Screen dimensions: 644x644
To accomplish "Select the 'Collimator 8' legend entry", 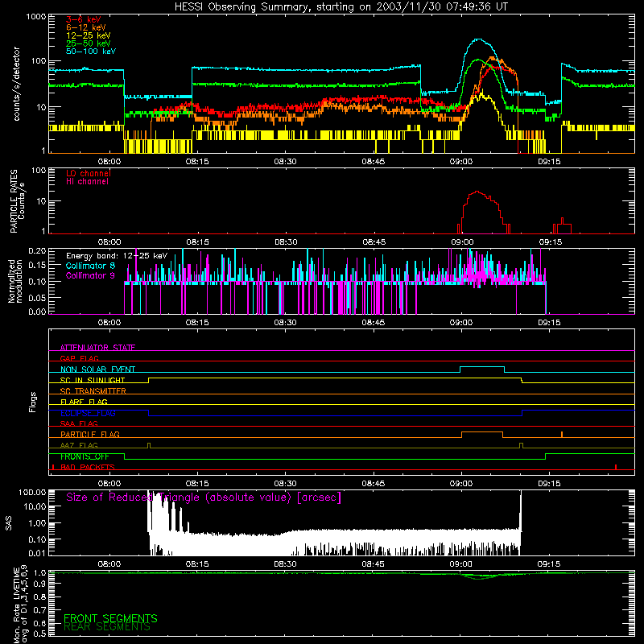I will tap(90, 266).
